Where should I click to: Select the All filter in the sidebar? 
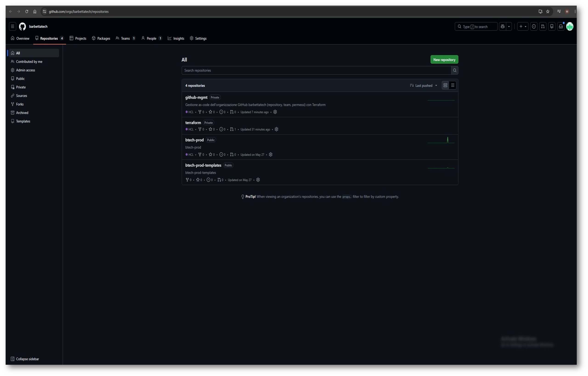pyautogui.click(x=34, y=53)
